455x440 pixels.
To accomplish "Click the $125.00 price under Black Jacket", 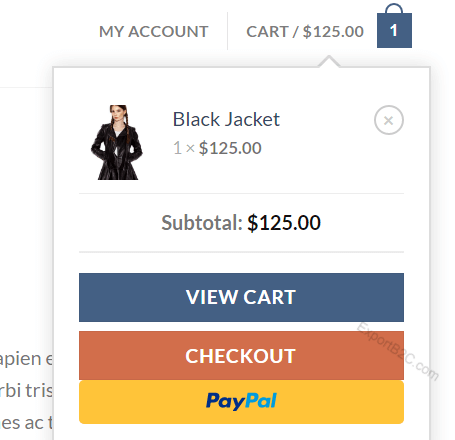I will click(x=230, y=148).
